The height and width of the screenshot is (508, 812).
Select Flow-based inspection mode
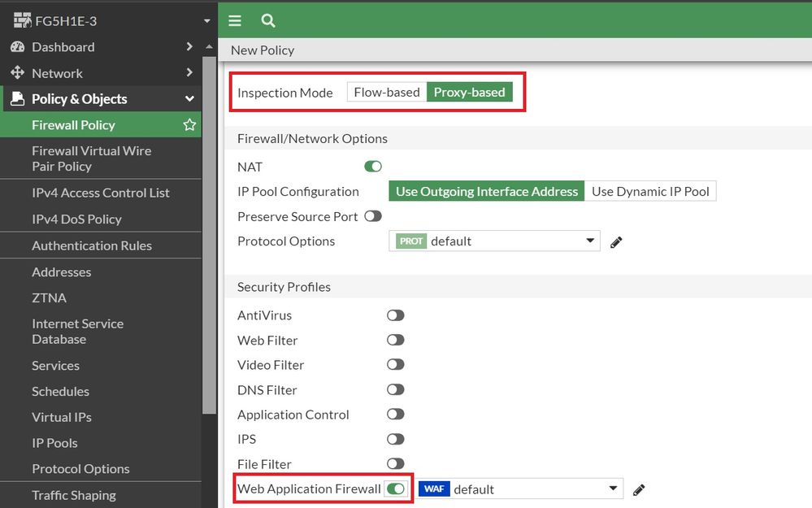(387, 93)
